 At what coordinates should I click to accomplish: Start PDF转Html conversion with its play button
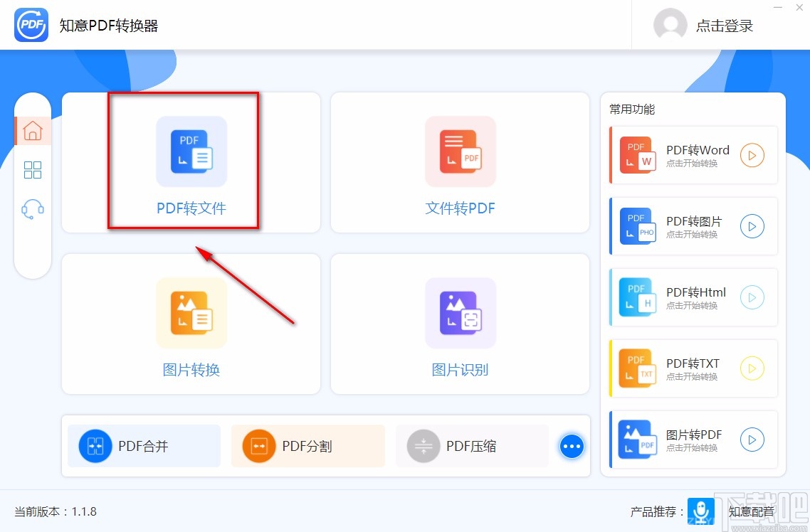pyautogui.click(x=752, y=297)
